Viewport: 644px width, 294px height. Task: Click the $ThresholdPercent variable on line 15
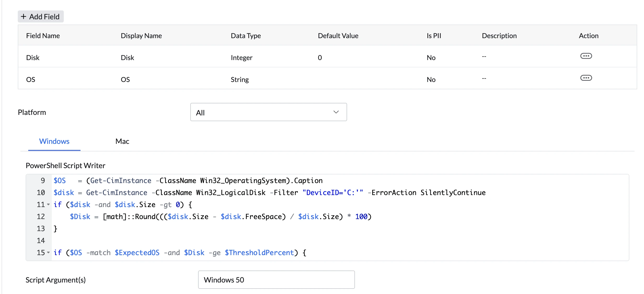[259, 253]
